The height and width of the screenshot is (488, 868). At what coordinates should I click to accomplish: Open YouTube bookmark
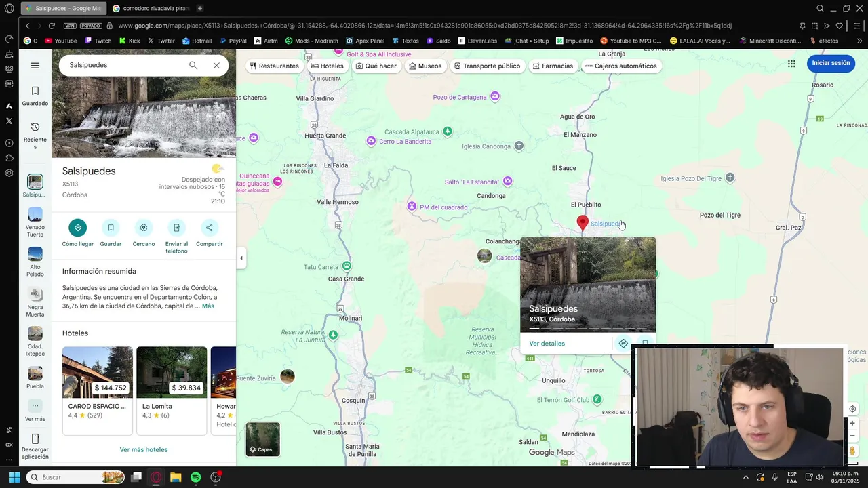60,41
